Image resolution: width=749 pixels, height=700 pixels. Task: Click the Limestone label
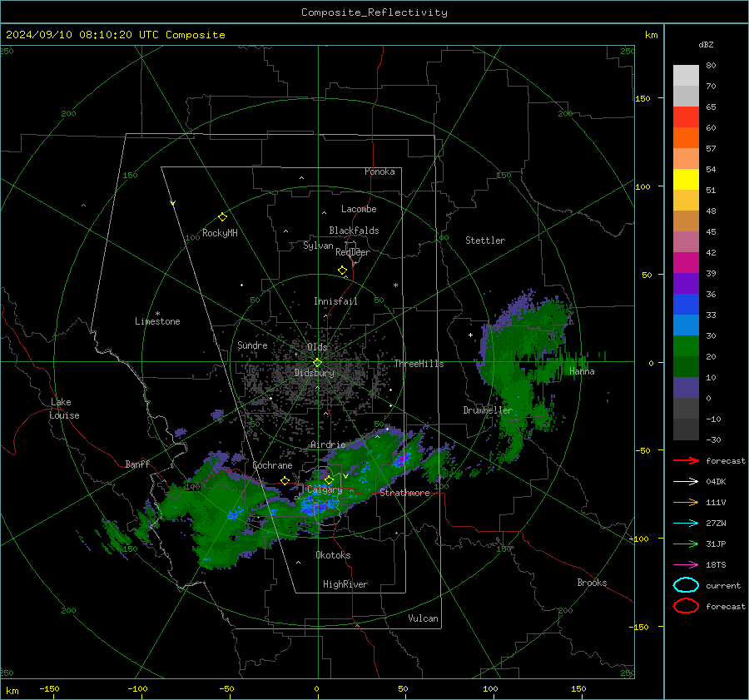coord(157,321)
